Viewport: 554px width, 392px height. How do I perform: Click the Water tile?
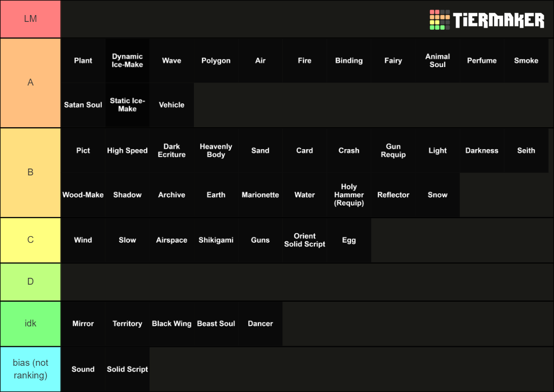click(x=305, y=195)
